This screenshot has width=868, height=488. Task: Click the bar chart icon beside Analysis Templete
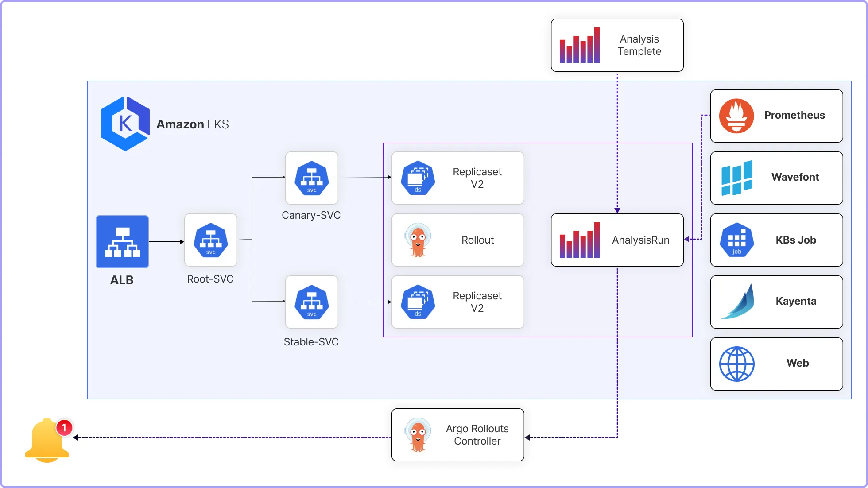(580, 45)
